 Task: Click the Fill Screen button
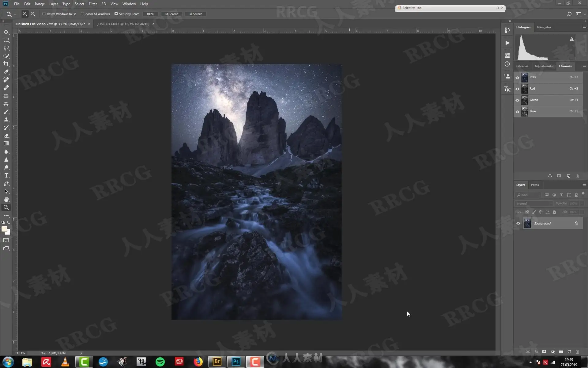coord(195,14)
